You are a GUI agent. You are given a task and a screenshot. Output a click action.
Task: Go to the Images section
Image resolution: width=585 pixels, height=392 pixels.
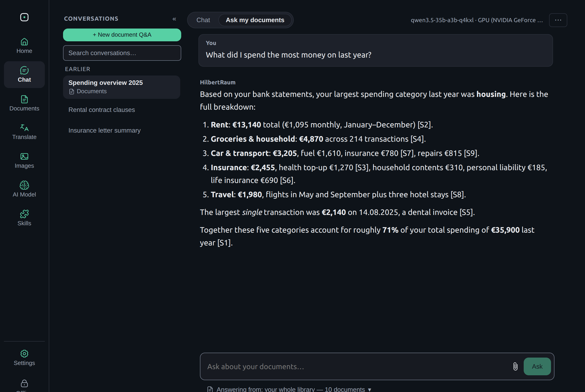pos(24,161)
